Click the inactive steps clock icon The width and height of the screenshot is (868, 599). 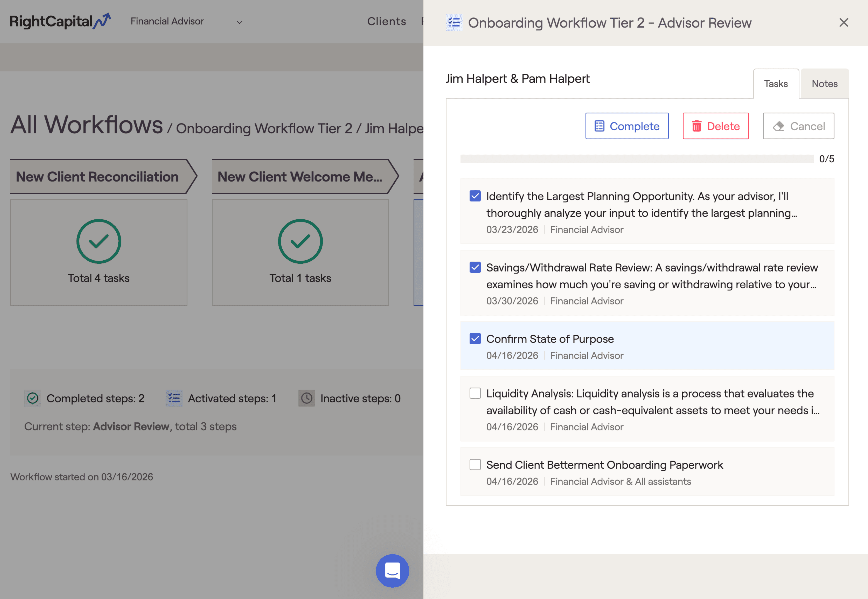(x=307, y=398)
